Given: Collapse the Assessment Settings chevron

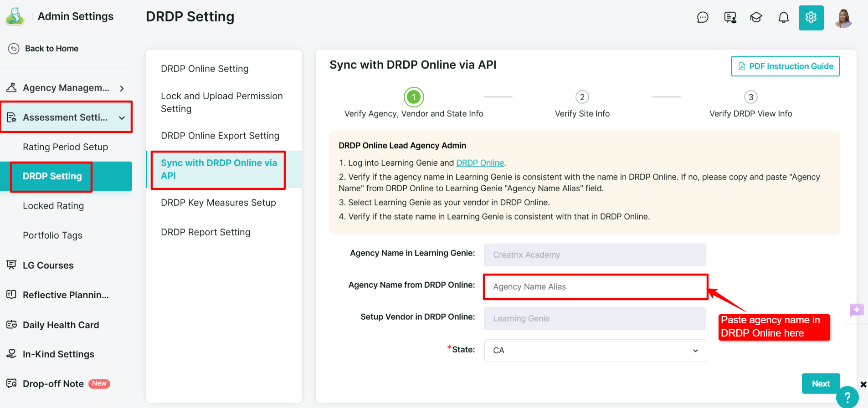Looking at the screenshot, I should [122, 118].
